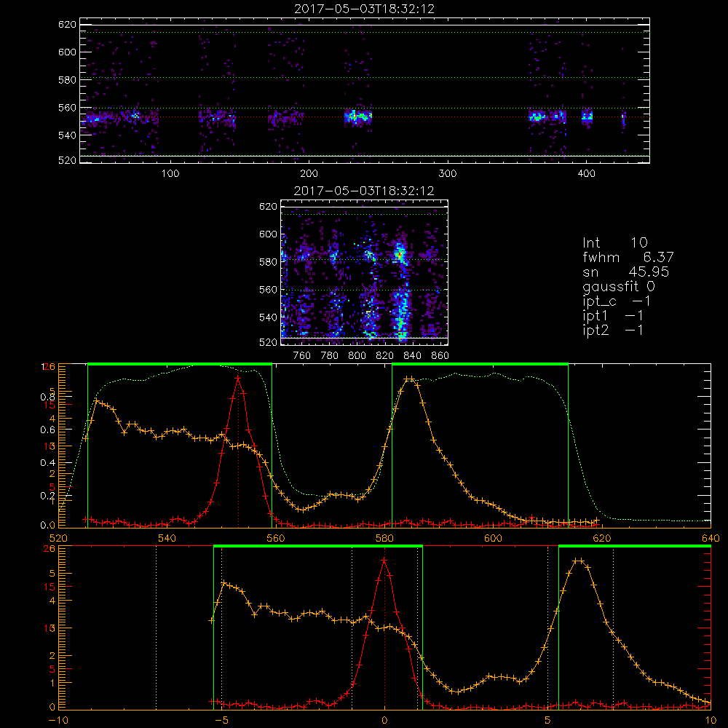Click x-axis label 300 on top strip plot
Screen dimensions: 728x728
click(x=448, y=174)
